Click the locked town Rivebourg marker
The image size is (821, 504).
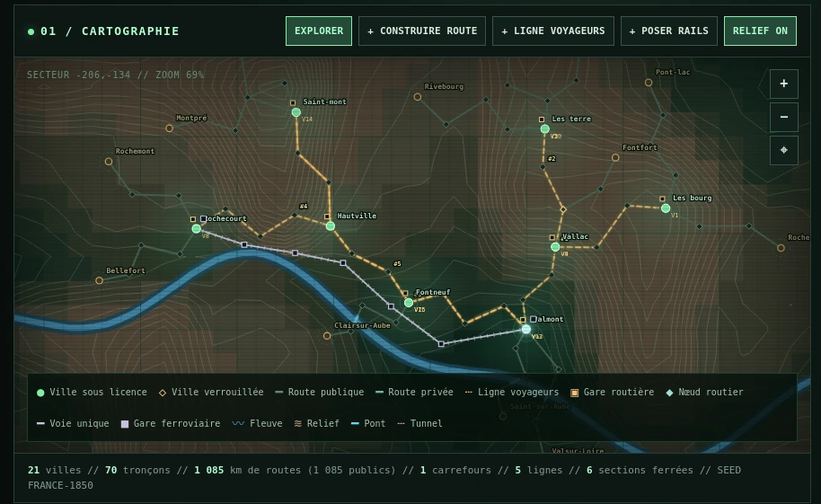tap(418, 97)
